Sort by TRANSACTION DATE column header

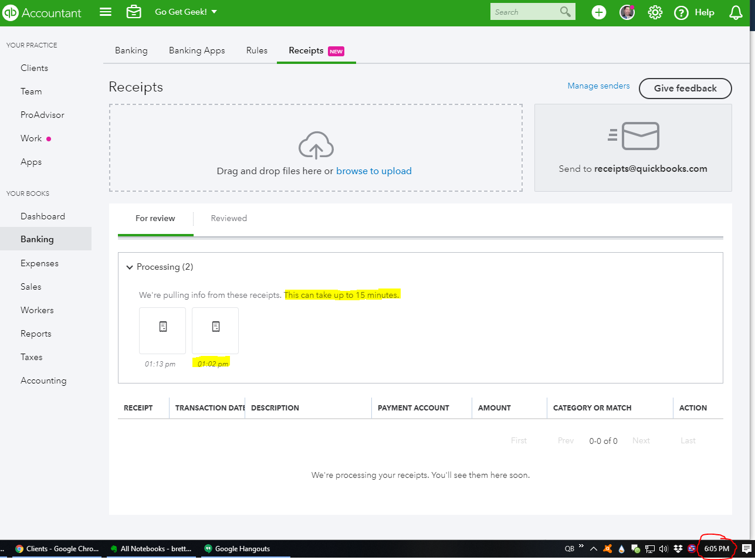[209, 408]
